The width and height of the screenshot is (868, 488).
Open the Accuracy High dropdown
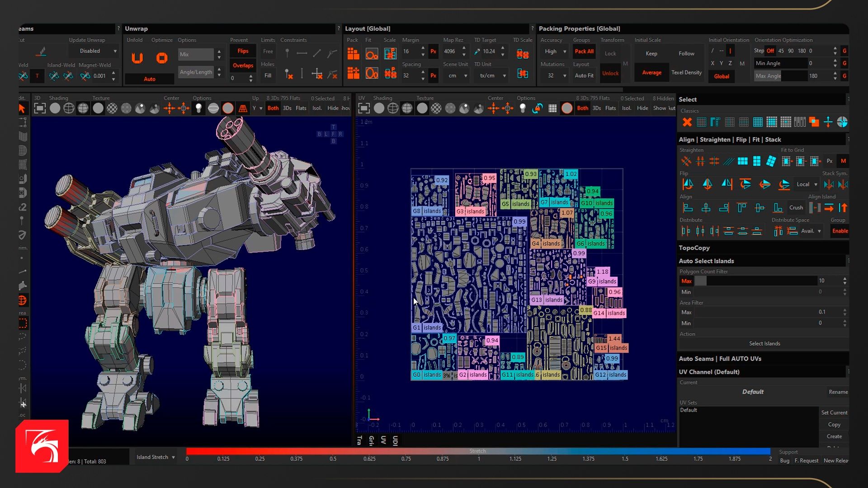pyautogui.click(x=555, y=52)
